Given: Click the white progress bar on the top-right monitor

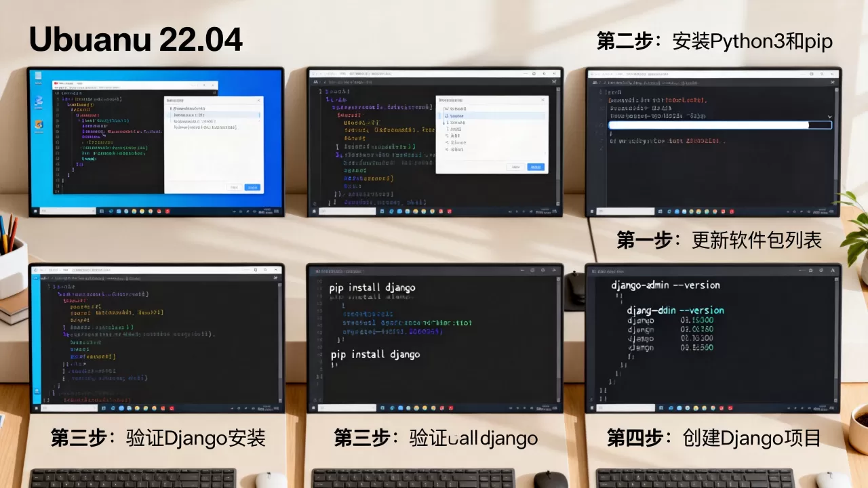Looking at the screenshot, I should click(720, 125).
